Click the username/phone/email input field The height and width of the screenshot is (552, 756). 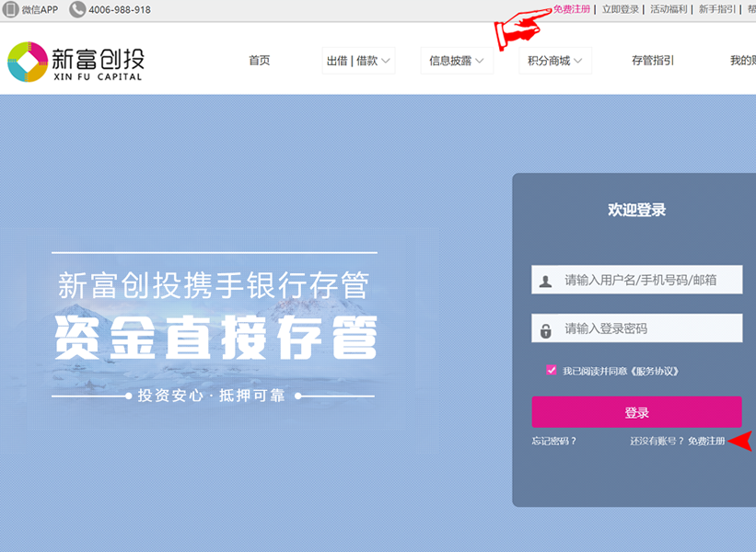637,280
